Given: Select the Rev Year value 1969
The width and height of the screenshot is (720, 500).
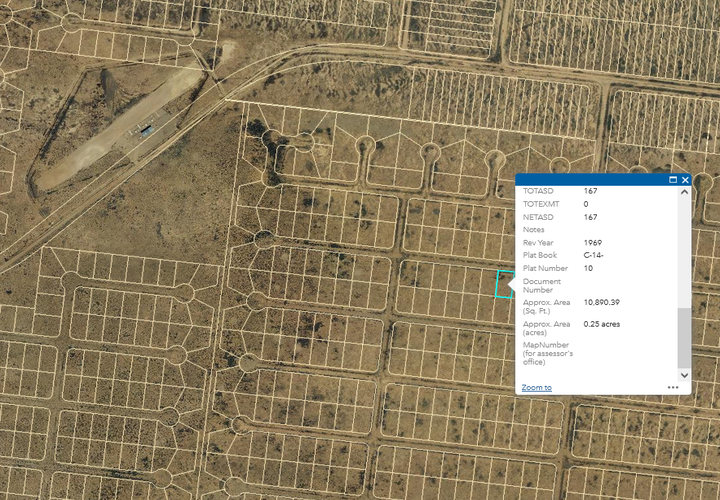Looking at the screenshot, I should [594, 242].
